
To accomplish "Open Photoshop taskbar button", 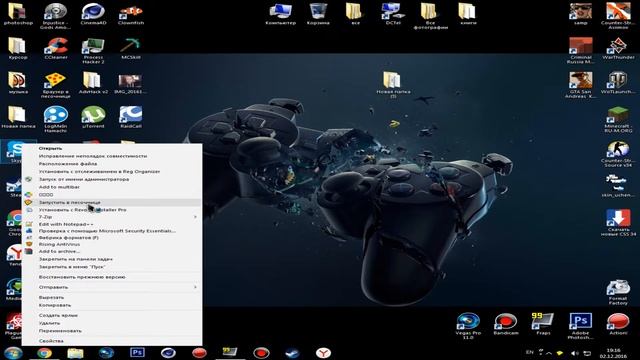I will tap(137, 352).
